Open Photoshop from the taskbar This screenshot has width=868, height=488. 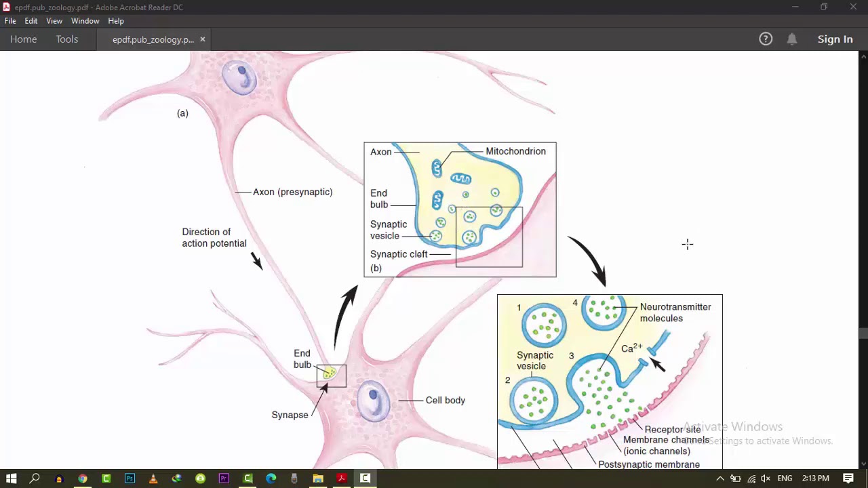(130, 479)
